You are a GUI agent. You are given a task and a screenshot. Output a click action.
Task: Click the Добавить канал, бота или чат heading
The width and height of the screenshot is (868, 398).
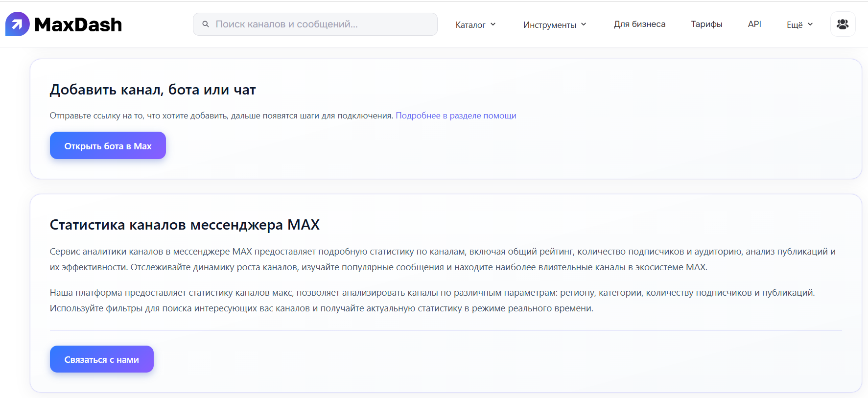coord(153,90)
